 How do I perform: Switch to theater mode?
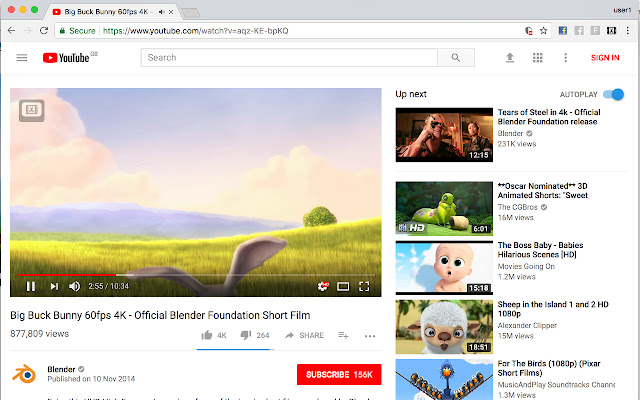tap(343, 287)
